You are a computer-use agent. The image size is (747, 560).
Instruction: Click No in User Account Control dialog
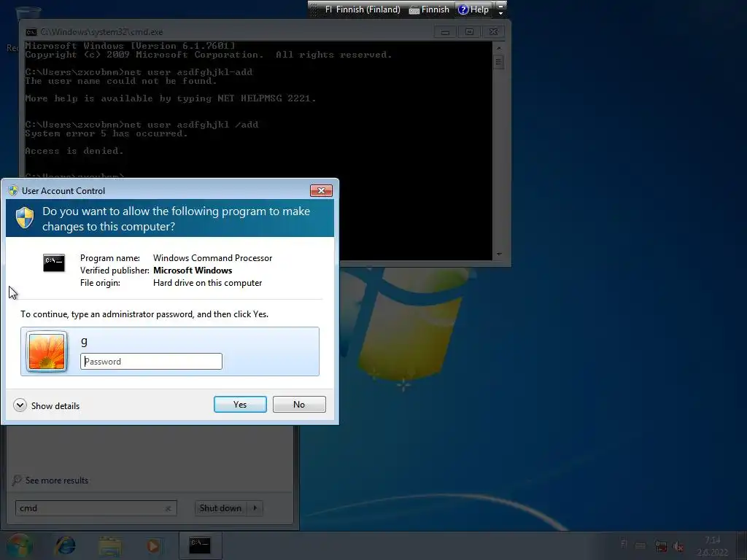(x=299, y=404)
